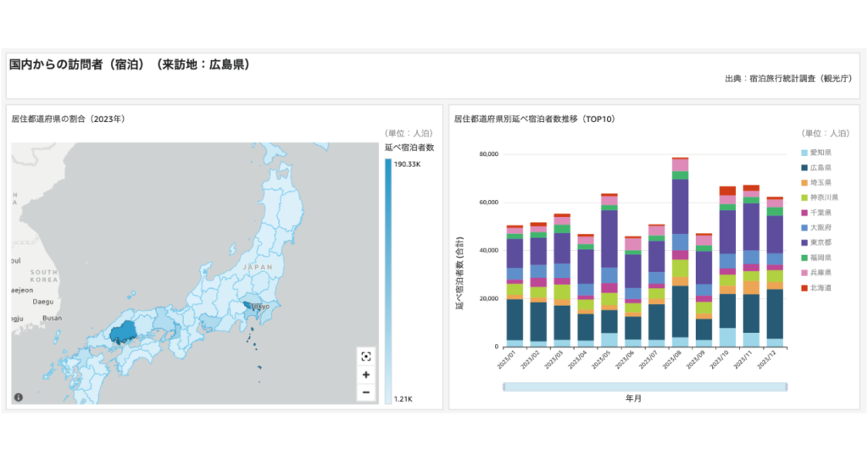Toggle 東京都 series in chart legend
This screenshot has height=461, width=868.
821,242
